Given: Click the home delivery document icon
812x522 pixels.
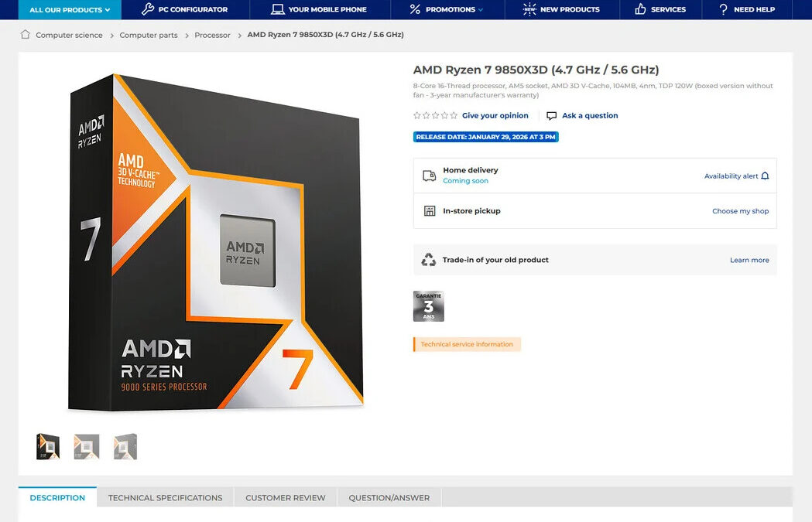Looking at the screenshot, I should [x=429, y=175].
